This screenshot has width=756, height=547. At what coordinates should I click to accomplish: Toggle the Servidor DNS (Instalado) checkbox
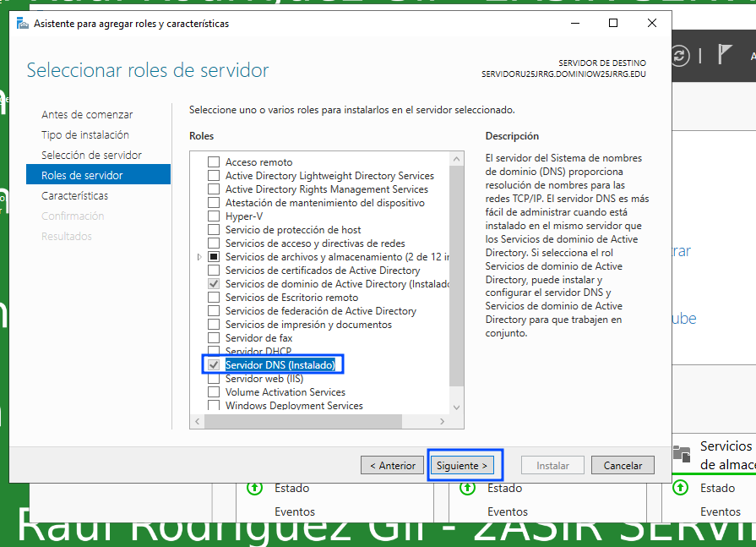[214, 365]
